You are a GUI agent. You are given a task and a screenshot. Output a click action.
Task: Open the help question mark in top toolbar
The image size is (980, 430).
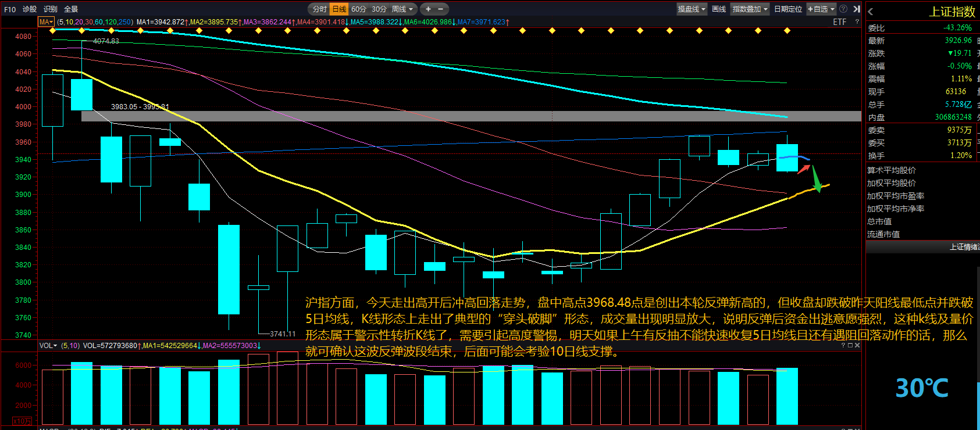click(843, 9)
